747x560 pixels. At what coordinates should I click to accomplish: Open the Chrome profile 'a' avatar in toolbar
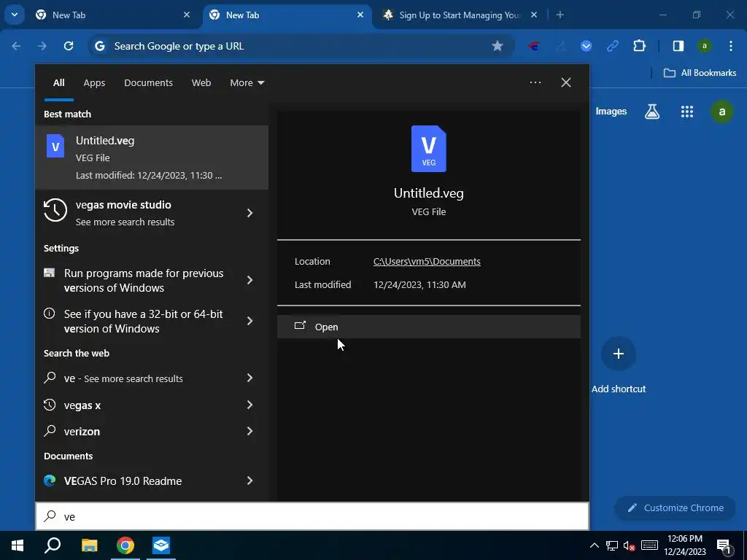click(704, 46)
